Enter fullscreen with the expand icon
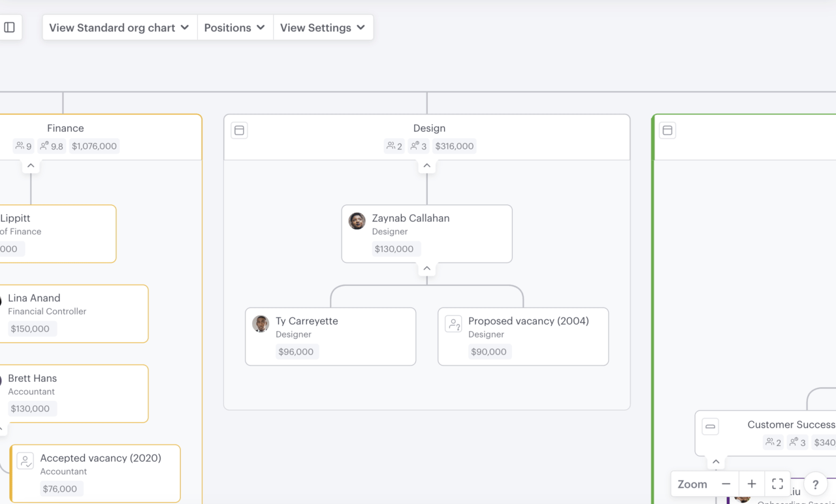The image size is (836, 504). coord(777,484)
